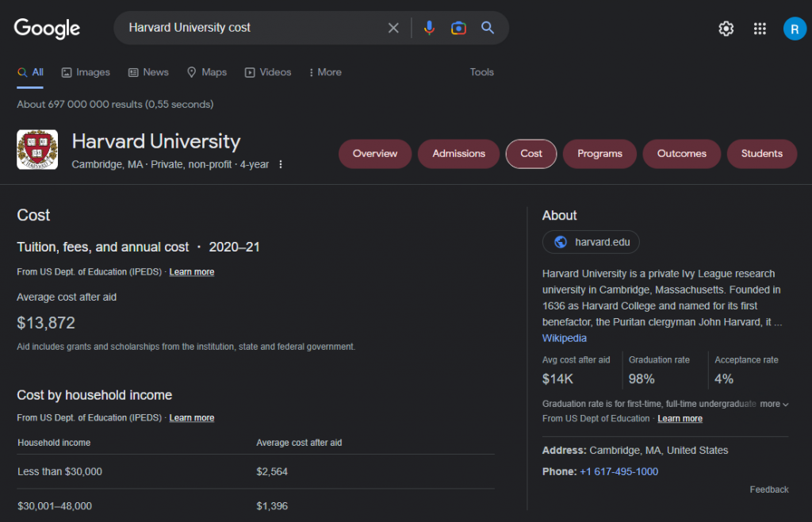Click the voice search microphone icon
The width and height of the screenshot is (812, 522).
[x=429, y=28]
